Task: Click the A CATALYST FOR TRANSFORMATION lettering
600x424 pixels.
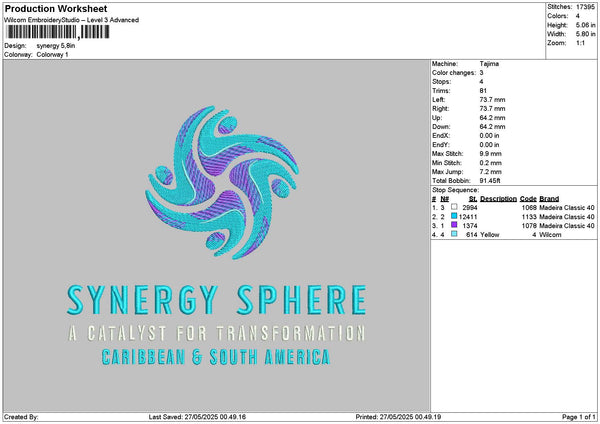Action: 215,332
